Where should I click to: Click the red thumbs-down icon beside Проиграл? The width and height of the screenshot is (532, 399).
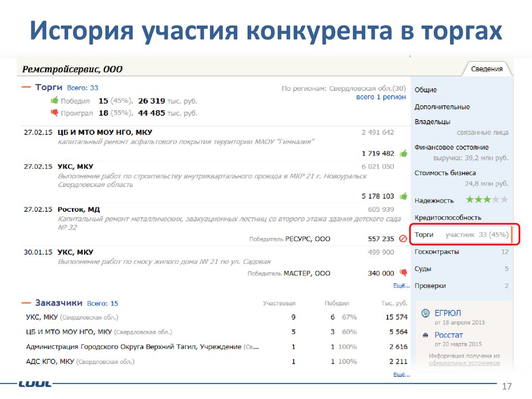click(54, 113)
